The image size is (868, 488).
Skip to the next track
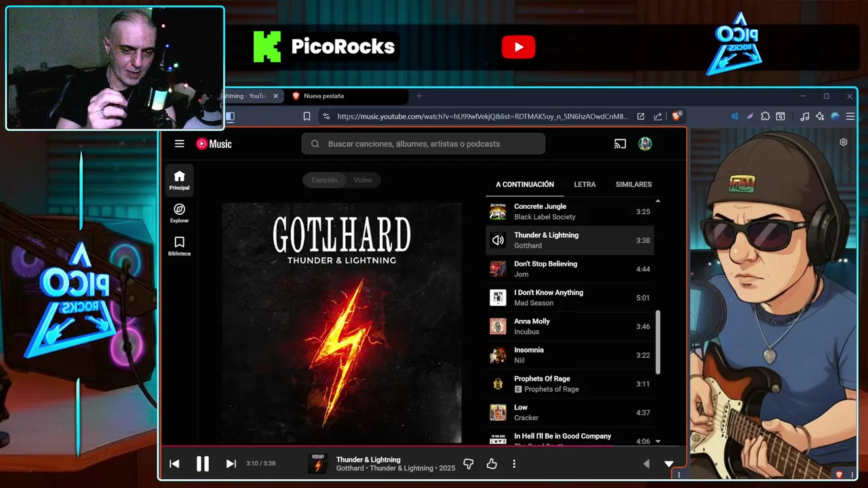coord(231,464)
